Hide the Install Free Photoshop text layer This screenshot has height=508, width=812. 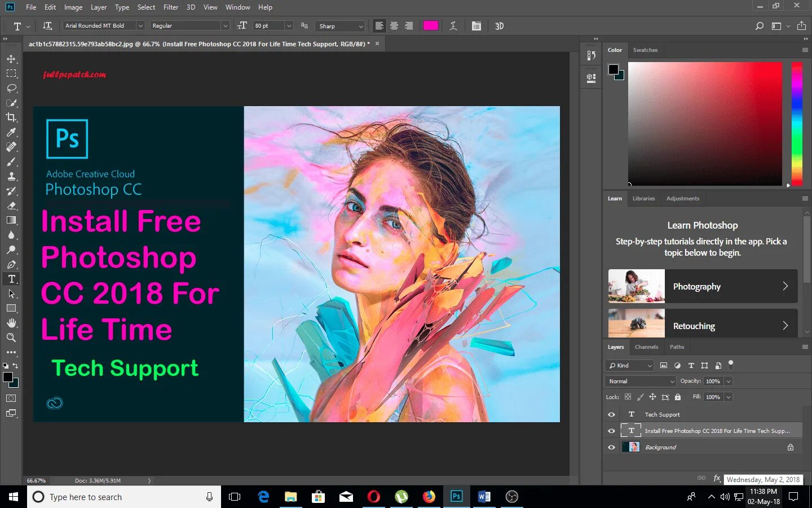611,431
